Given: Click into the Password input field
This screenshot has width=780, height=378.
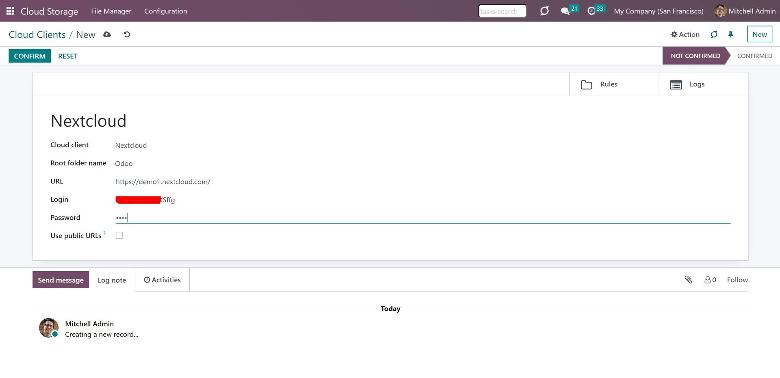Looking at the screenshot, I should (x=423, y=217).
